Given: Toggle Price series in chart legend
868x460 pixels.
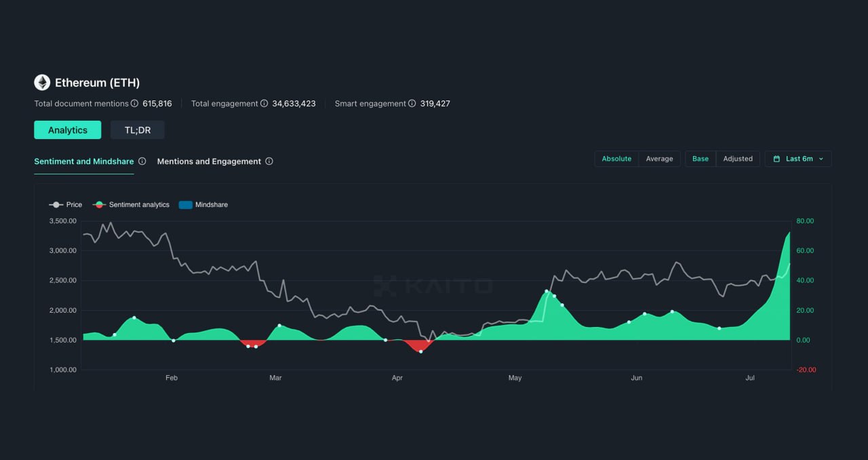Looking at the screenshot, I should [x=65, y=205].
